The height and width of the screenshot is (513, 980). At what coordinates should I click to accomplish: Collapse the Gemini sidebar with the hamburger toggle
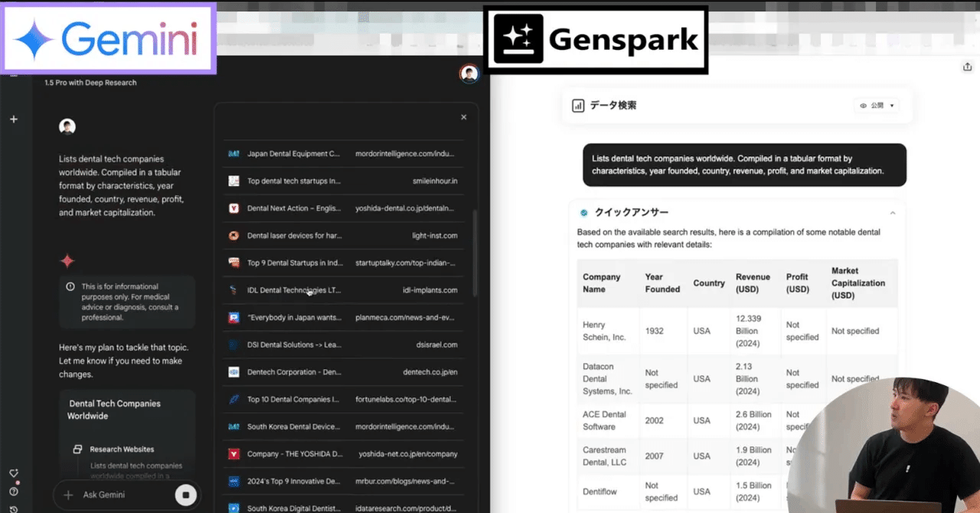[13, 73]
